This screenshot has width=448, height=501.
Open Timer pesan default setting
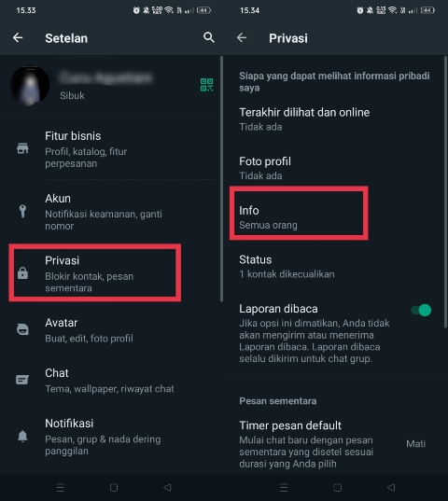(x=334, y=444)
